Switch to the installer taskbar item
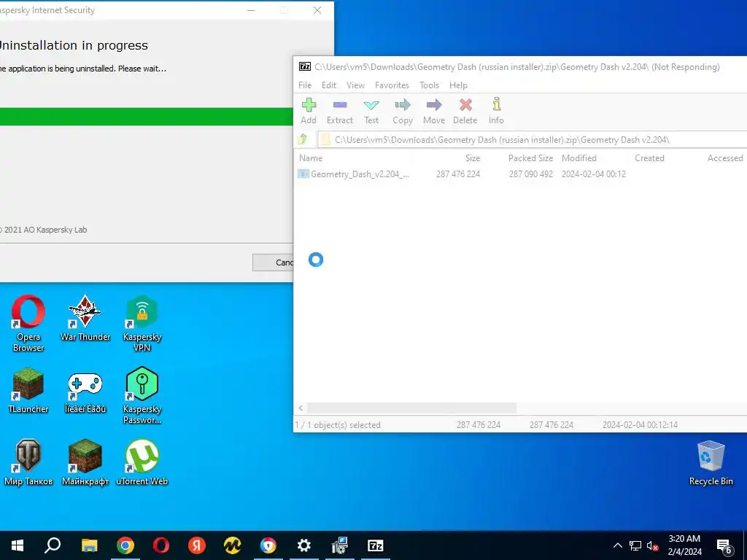The width and height of the screenshot is (747, 560). (340, 545)
